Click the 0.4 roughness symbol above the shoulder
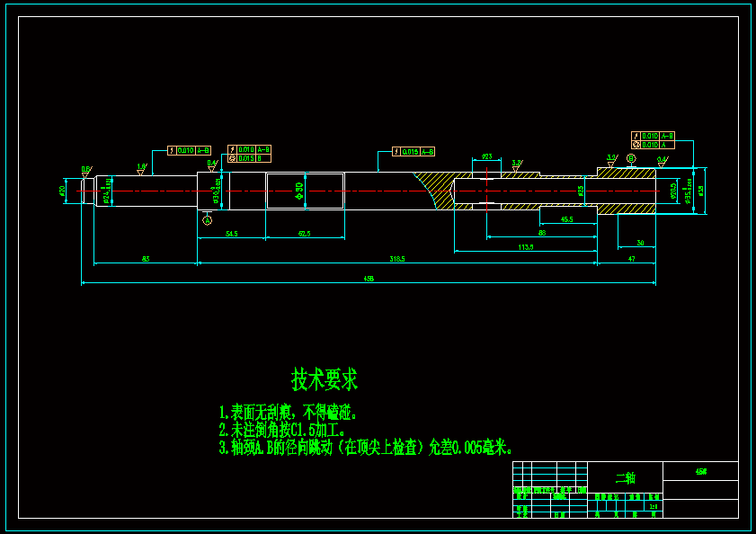The height and width of the screenshot is (534, 756). click(x=210, y=162)
